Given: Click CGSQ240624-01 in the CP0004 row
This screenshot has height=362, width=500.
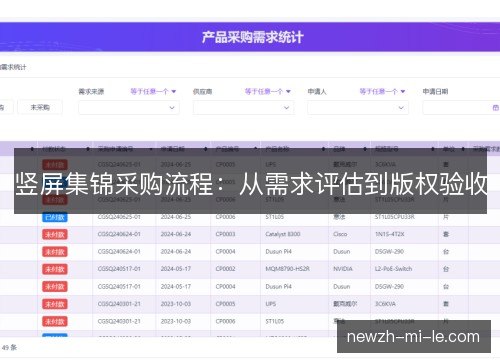Looking at the screenshot, I should pos(119,252).
